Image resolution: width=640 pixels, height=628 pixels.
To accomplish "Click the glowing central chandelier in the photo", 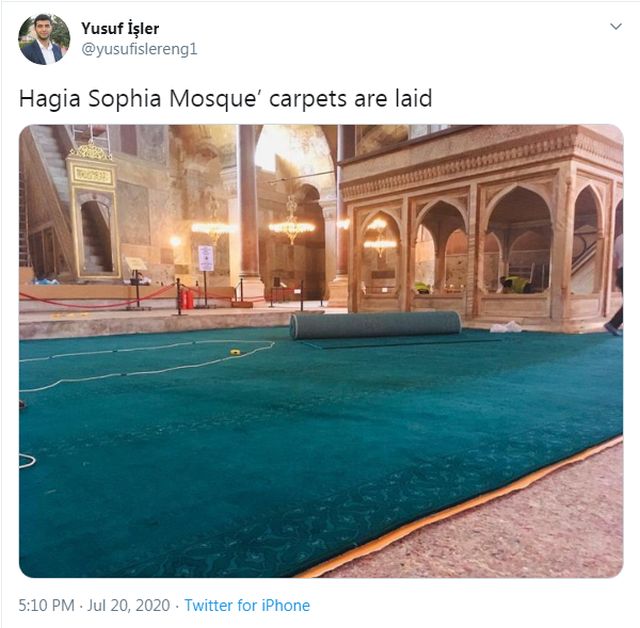I will [291, 222].
